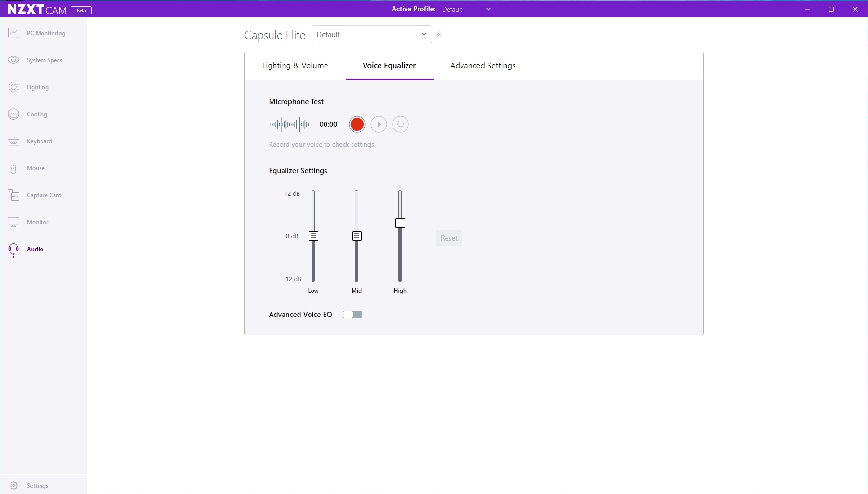Image resolution: width=868 pixels, height=494 pixels.
Task: Click the 00:00 recording timer
Action: 328,124
